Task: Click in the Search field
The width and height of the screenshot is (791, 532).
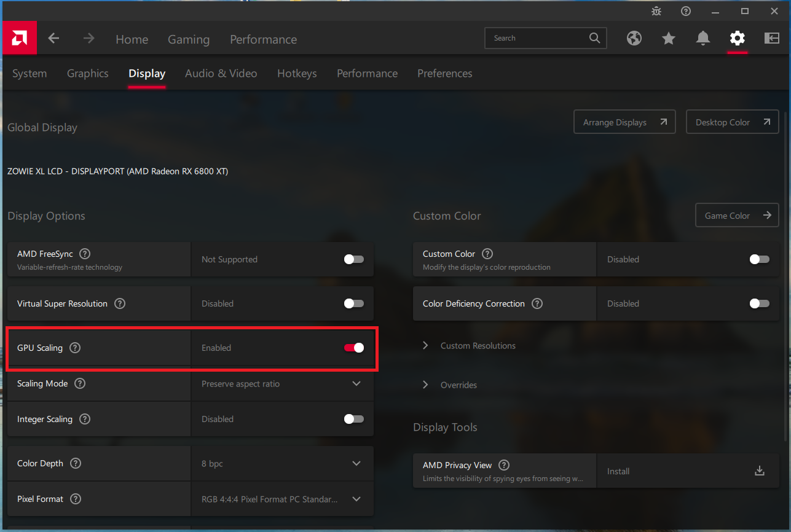Action: click(x=538, y=38)
